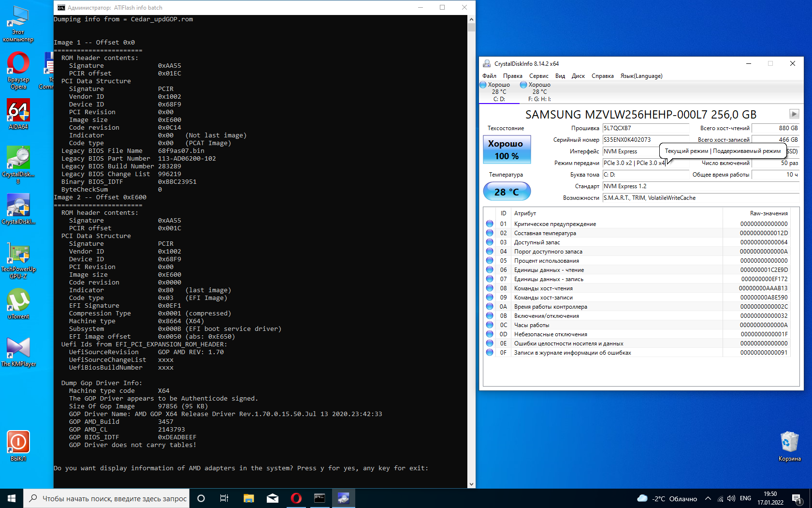Image resolution: width=812 pixels, height=508 pixels.
Task: Click the console scrollbar up arrow
Action: (x=471, y=19)
